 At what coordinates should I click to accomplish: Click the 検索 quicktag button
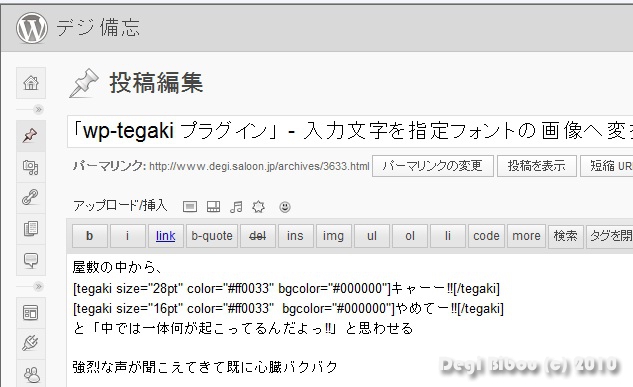[x=566, y=236]
